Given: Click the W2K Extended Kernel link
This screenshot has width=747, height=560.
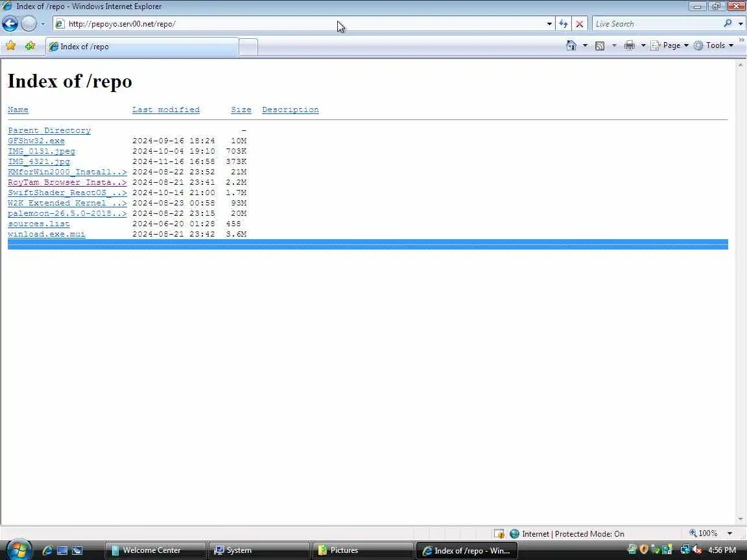Looking at the screenshot, I should 67,203.
